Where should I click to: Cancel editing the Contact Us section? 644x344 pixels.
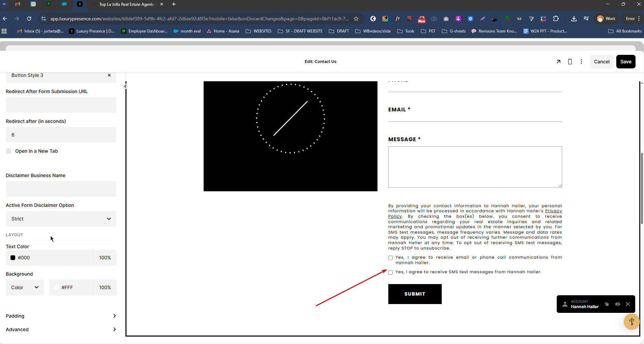[602, 62]
